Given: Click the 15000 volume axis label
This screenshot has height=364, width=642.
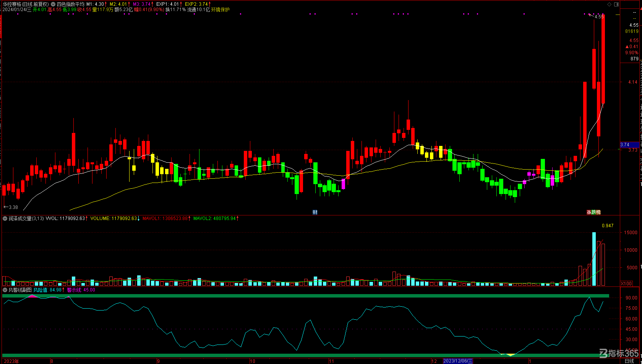Looking at the screenshot, I should [631, 232].
